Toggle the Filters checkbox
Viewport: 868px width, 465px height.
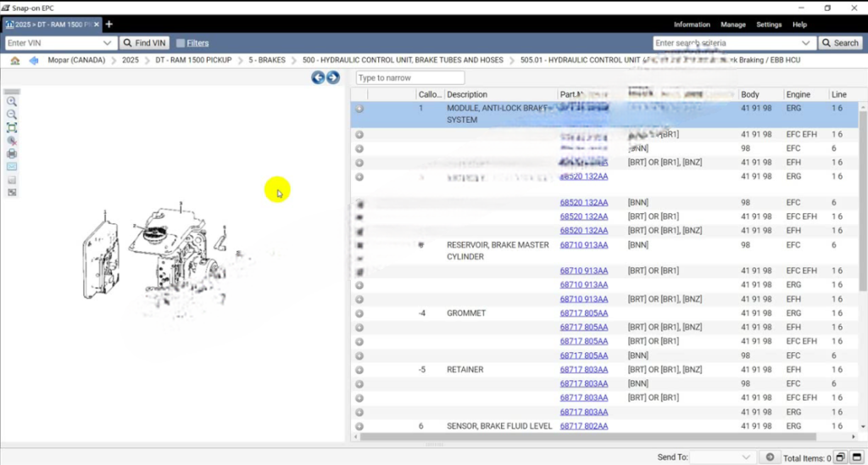click(x=181, y=42)
